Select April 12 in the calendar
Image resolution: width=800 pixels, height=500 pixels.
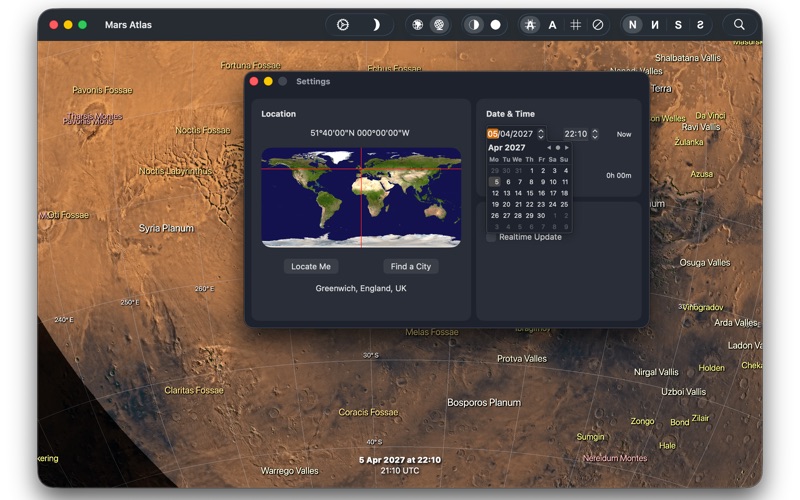tap(495, 193)
